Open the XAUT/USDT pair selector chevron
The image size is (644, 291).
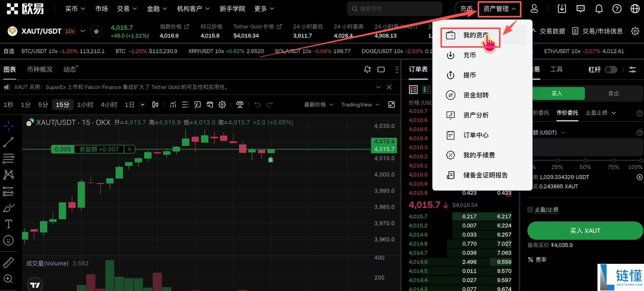coord(83,31)
